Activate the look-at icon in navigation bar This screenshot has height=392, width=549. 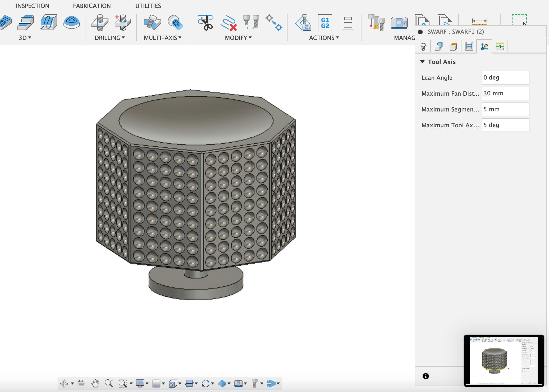81,383
